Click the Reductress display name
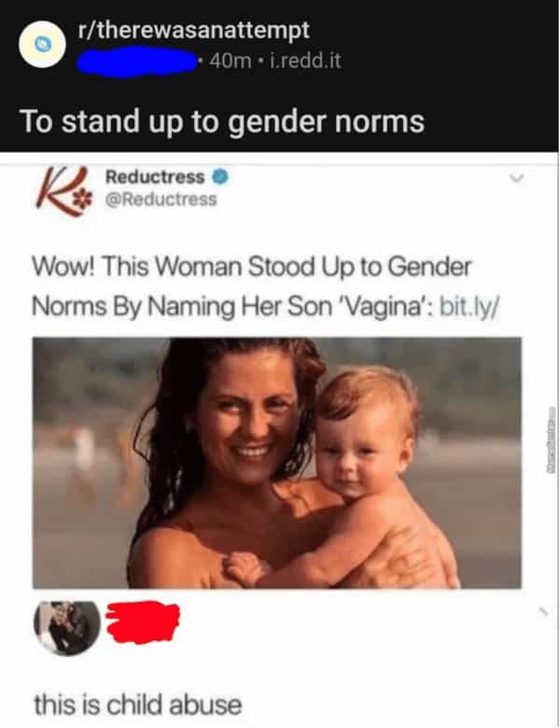 click(155, 177)
